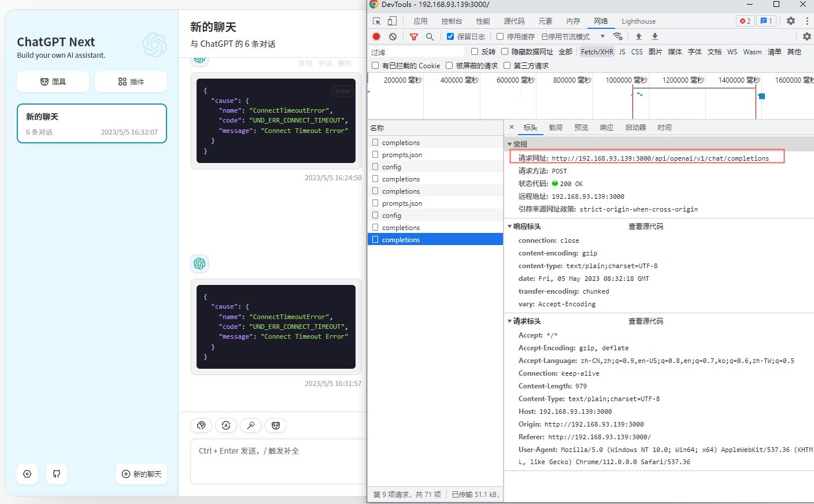The image size is (814, 504).
Task: Open ChatGPT Next settings gear
Action: [27, 474]
